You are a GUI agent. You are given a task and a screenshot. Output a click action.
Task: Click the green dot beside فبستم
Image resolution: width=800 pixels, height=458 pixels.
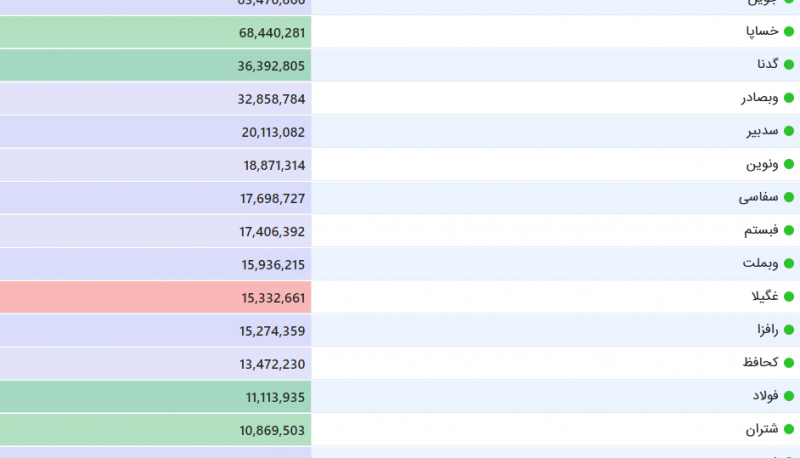tap(789, 231)
